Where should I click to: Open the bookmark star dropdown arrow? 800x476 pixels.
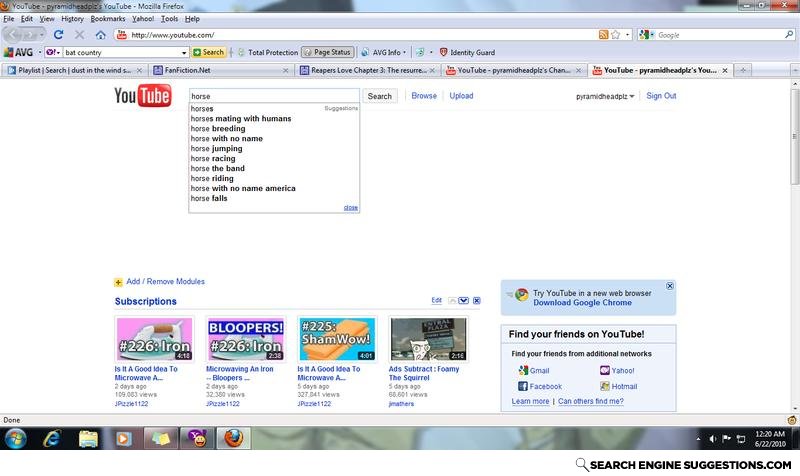[x=628, y=35]
